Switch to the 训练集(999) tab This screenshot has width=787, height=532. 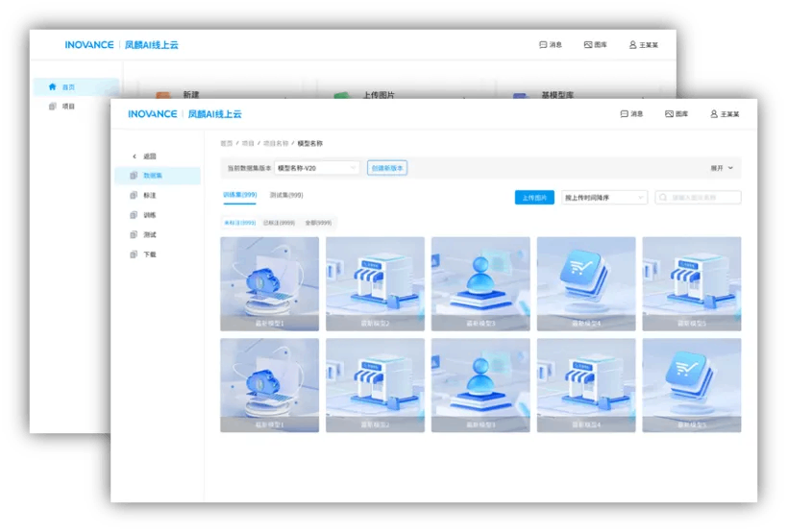pyautogui.click(x=239, y=195)
